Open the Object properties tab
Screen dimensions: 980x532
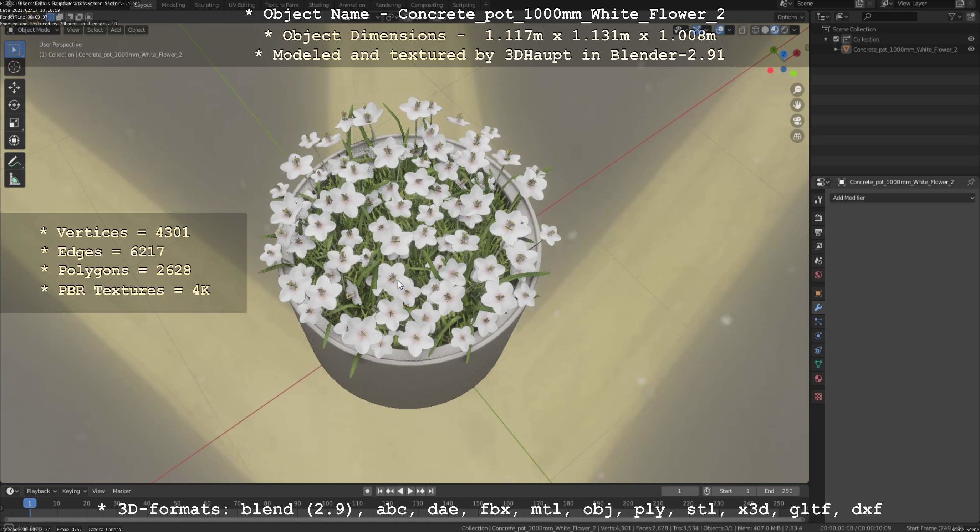point(818,293)
